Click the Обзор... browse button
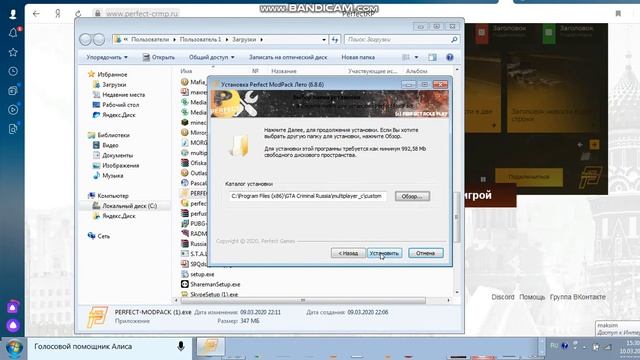 (x=412, y=196)
